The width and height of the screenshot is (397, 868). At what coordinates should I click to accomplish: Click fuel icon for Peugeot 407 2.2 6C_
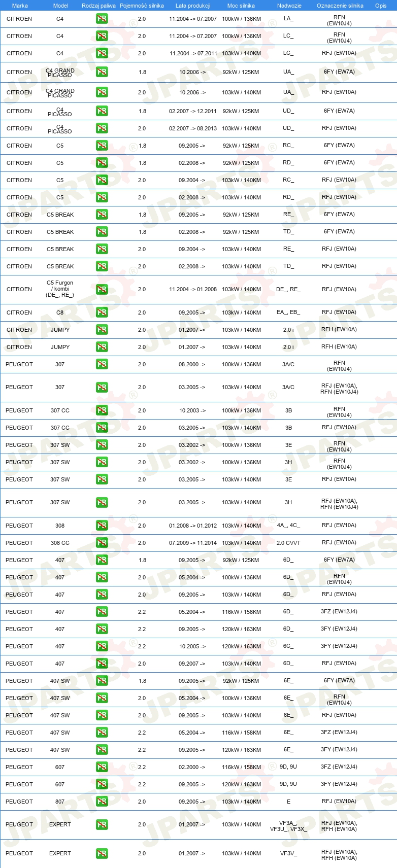coord(102,646)
